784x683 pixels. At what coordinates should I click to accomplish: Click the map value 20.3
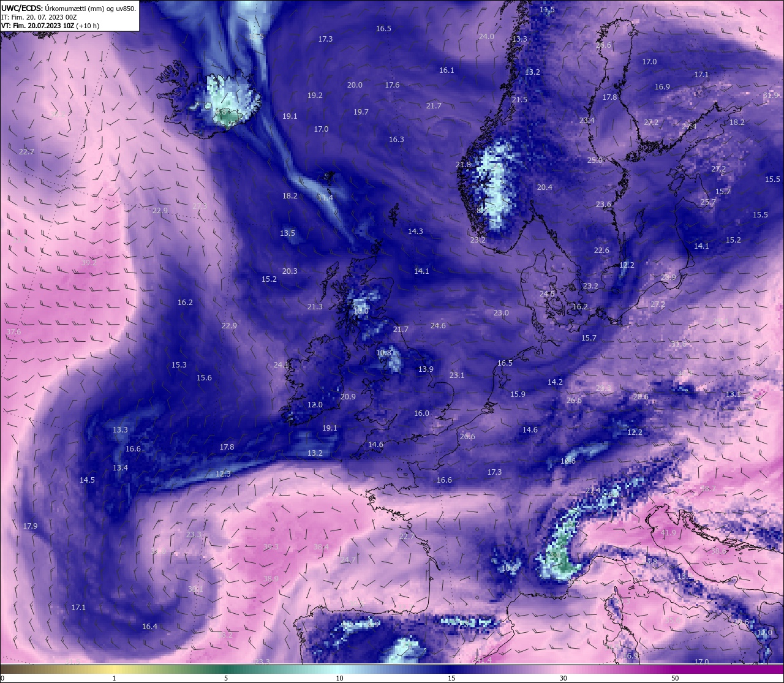click(290, 271)
